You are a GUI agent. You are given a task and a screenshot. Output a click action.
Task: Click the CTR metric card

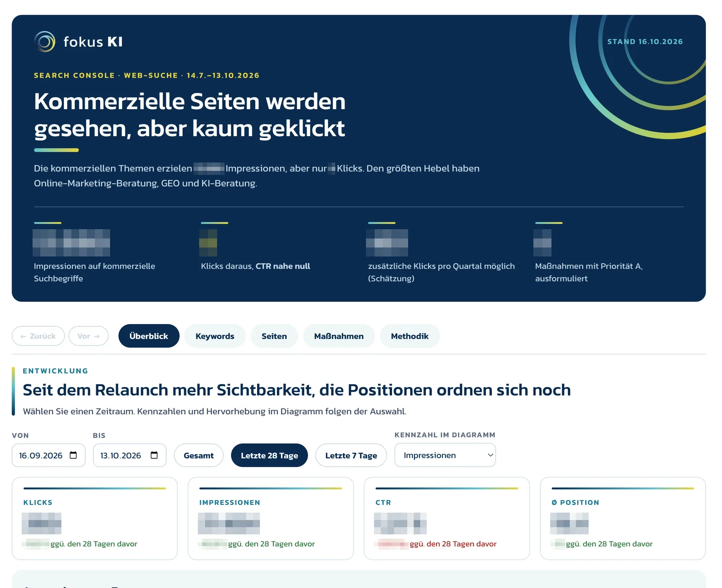tap(447, 519)
